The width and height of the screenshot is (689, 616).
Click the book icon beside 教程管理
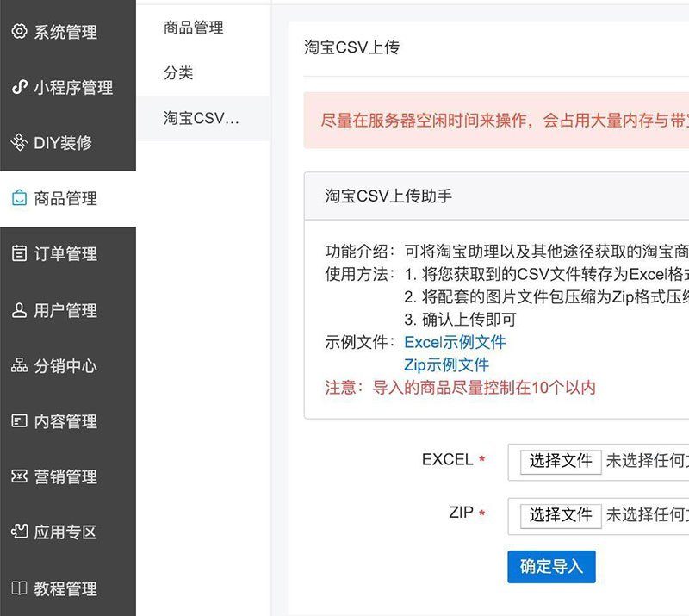(x=19, y=588)
